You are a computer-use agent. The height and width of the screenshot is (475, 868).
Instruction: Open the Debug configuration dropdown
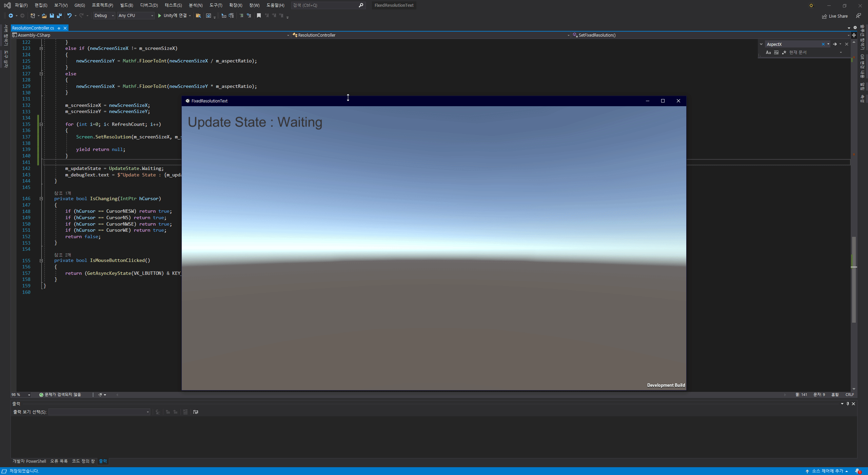(x=104, y=16)
